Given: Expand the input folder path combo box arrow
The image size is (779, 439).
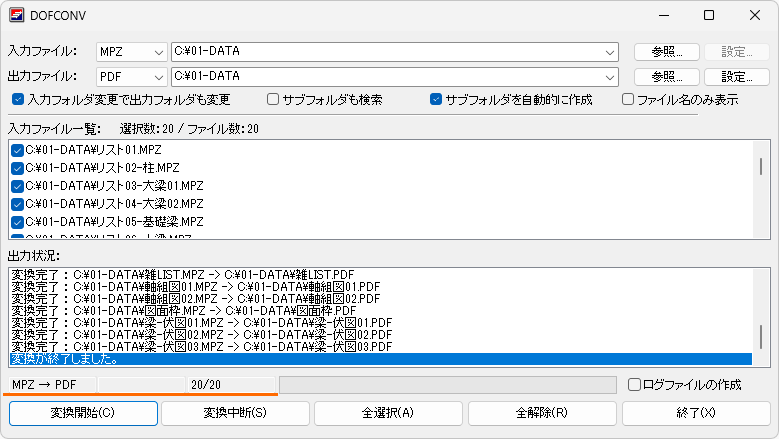Looking at the screenshot, I should (610, 52).
